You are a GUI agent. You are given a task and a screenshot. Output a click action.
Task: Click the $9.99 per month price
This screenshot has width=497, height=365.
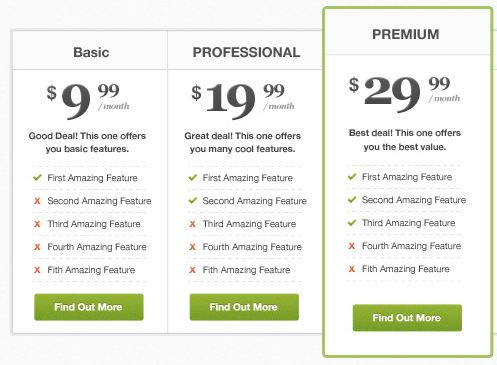pyautogui.click(x=88, y=100)
